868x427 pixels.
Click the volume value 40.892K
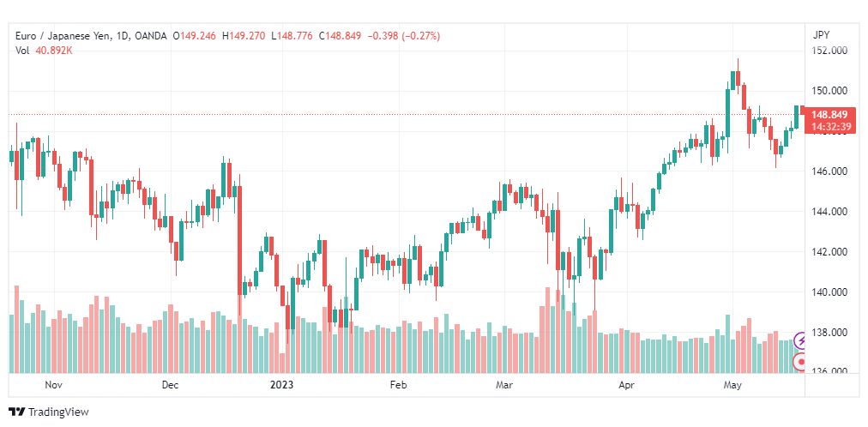[54, 51]
